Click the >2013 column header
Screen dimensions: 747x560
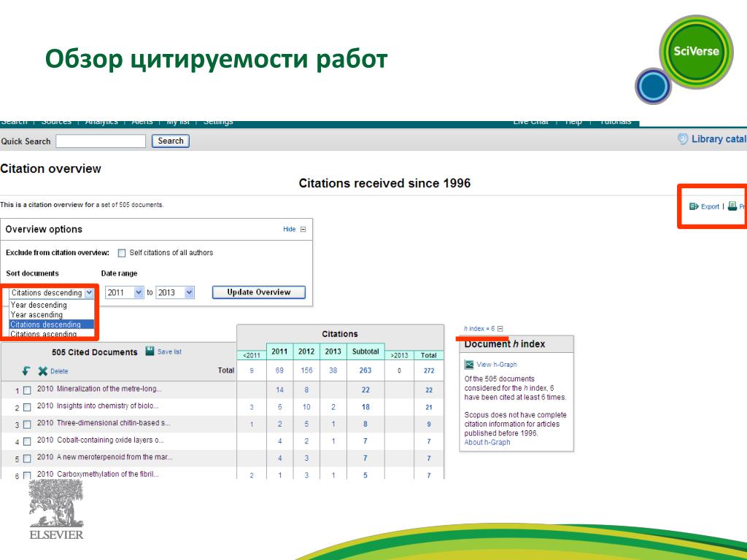tap(399, 355)
